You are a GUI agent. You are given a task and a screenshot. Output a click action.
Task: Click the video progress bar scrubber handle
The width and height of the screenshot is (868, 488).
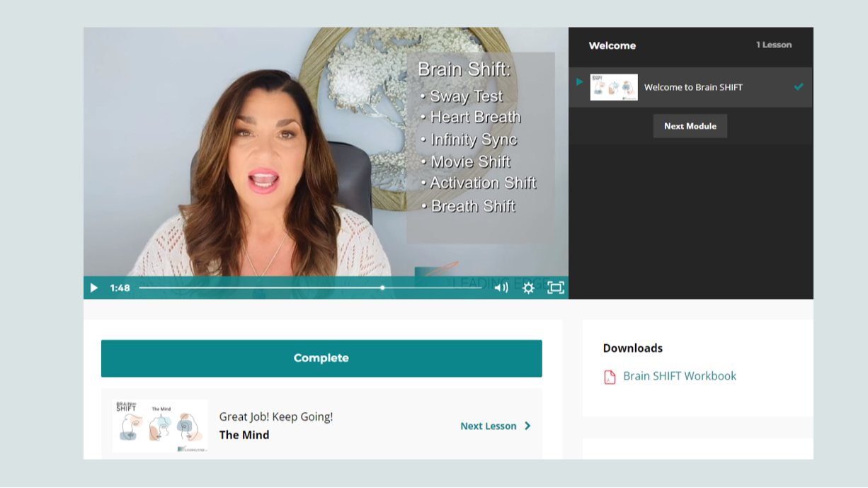[382, 288]
